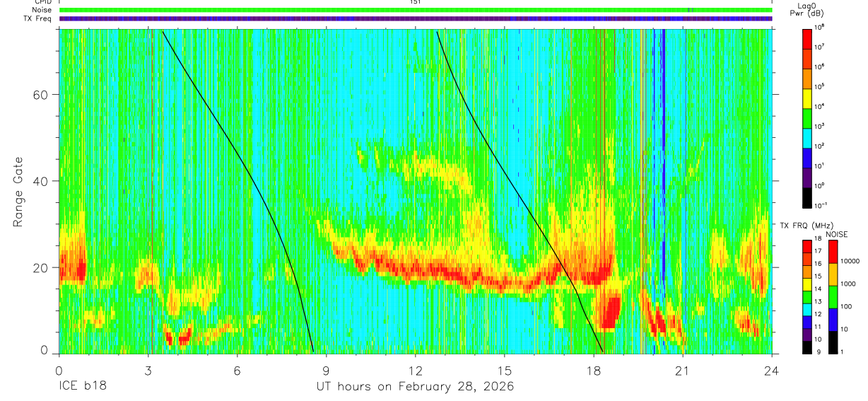The image size is (868, 401).
Task: Click the '10000' label on NOISE colorbar
Action: coord(850,261)
